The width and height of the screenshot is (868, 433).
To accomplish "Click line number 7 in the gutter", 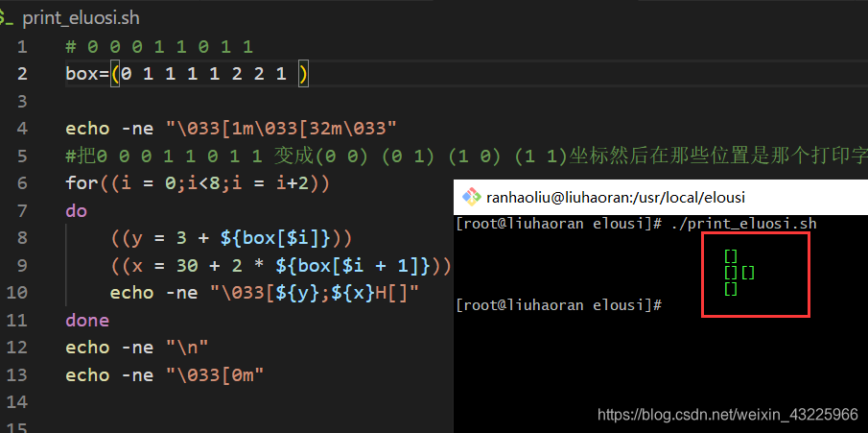I will (22, 210).
